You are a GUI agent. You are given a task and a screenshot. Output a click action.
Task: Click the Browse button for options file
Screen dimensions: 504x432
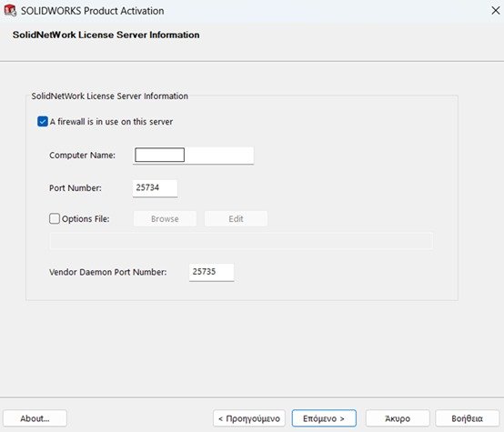click(x=165, y=219)
